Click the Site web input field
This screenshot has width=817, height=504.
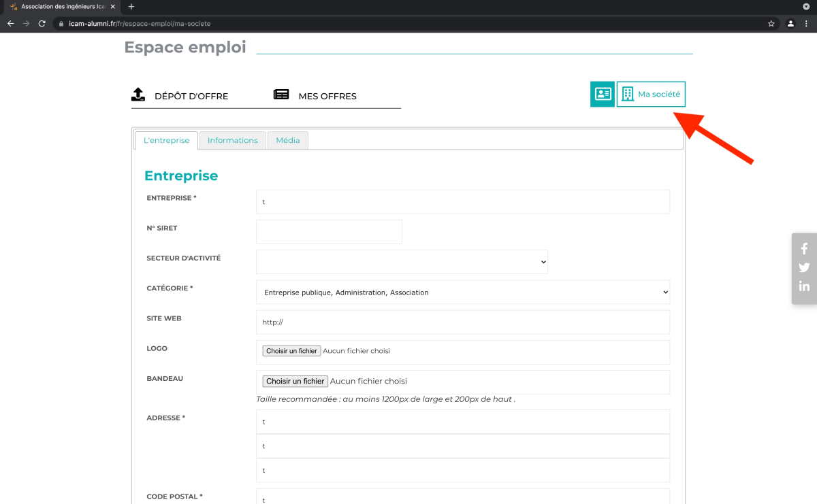[463, 322]
